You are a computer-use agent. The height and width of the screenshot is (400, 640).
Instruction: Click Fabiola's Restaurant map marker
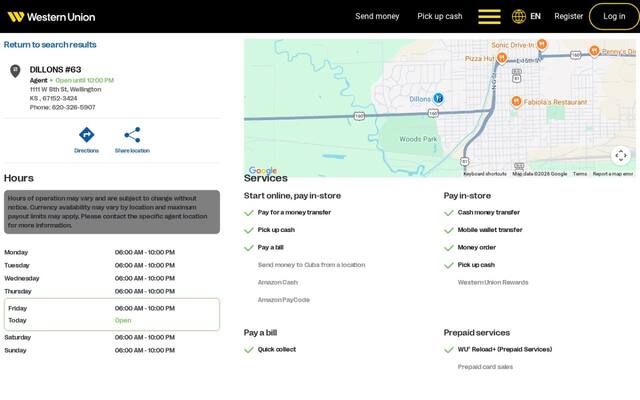tap(516, 101)
